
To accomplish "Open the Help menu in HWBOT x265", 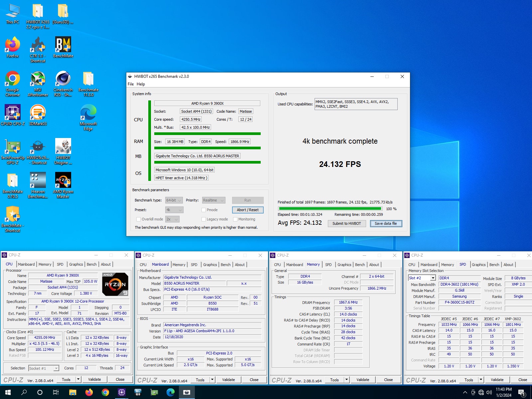I will pyautogui.click(x=141, y=84).
